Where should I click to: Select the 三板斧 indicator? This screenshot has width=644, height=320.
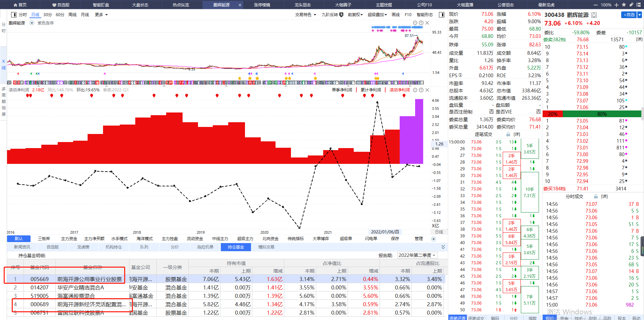pyautogui.click(x=44, y=238)
